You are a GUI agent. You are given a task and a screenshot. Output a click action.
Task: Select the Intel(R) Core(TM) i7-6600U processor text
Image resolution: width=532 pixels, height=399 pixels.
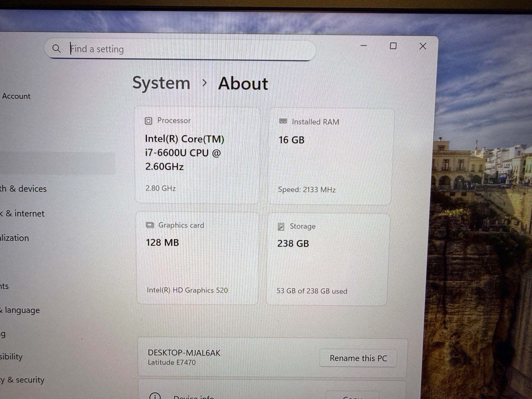pyautogui.click(x=185, y=153)
